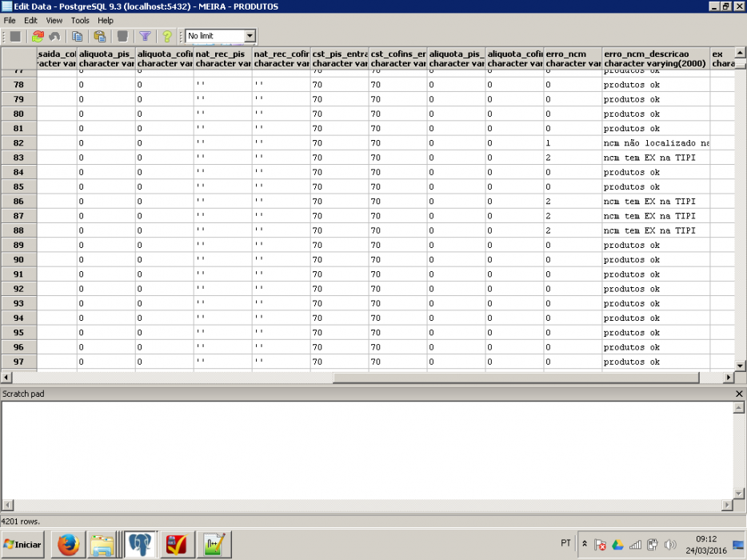The image size is (747, 560).
Task: Click the Paste toolbar icon
Action: click(x=99, y=36)
